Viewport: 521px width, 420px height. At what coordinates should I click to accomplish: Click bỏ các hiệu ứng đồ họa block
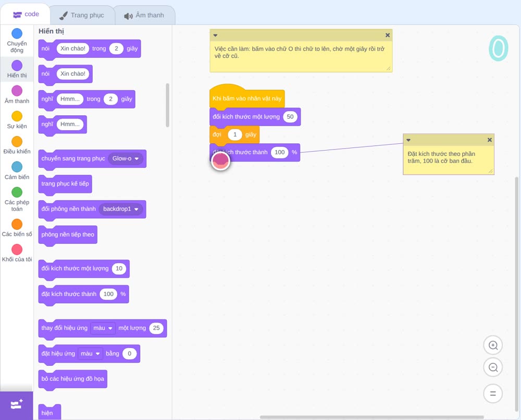(73, 380)
